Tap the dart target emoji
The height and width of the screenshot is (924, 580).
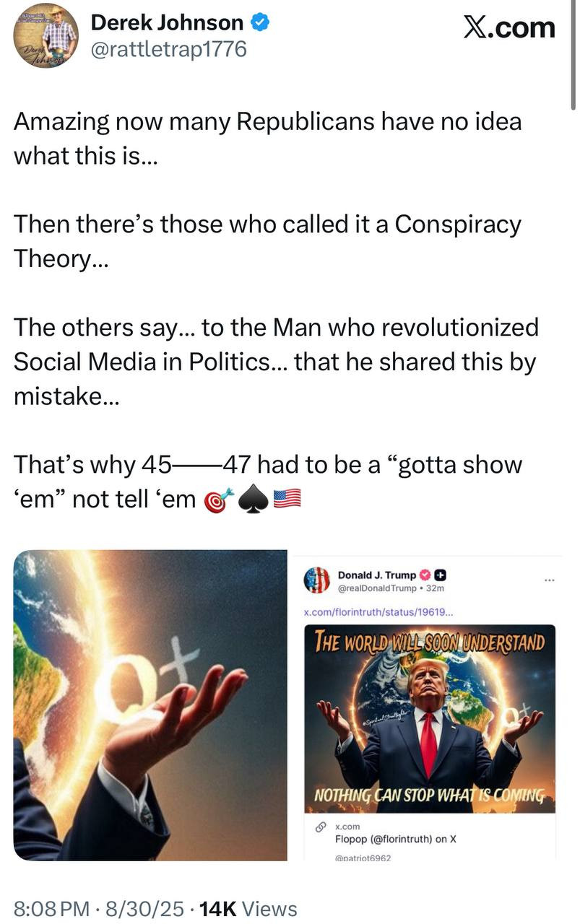click(x=220, y=500)
